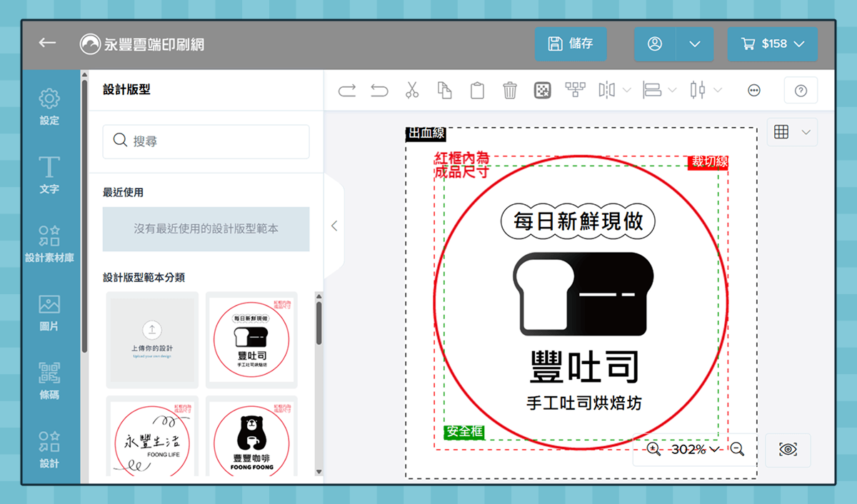Screen dimensions: 857x504
Task: Expand the grid options chevron
Action: (x=806, y=132)
